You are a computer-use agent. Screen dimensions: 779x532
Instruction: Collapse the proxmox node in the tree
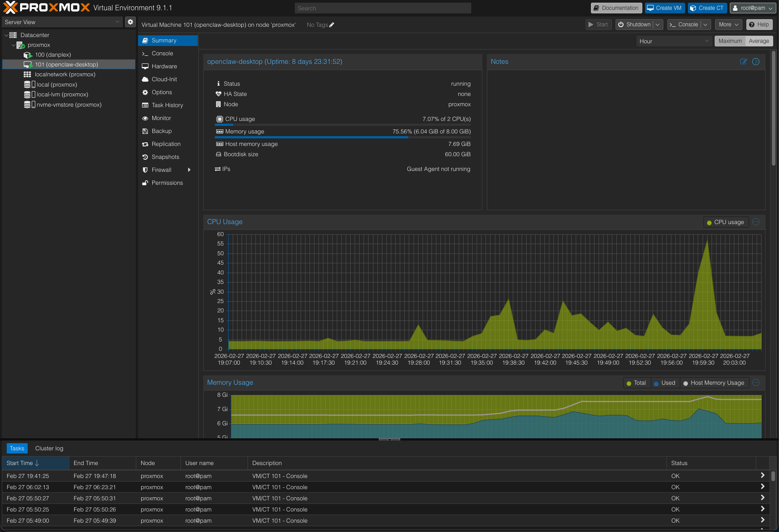point(14,45)
